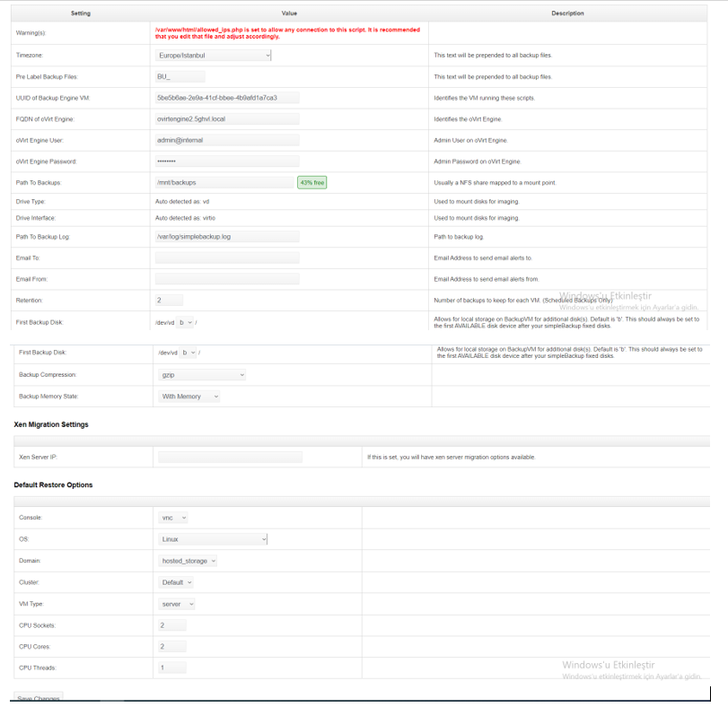728x707 pixels.
Task: Click the Email To input field
Action: [x=226, y=257]
